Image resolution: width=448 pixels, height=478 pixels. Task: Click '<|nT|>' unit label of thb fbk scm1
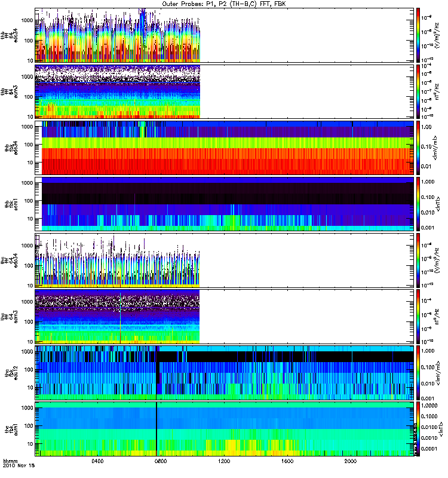(438, 204)
